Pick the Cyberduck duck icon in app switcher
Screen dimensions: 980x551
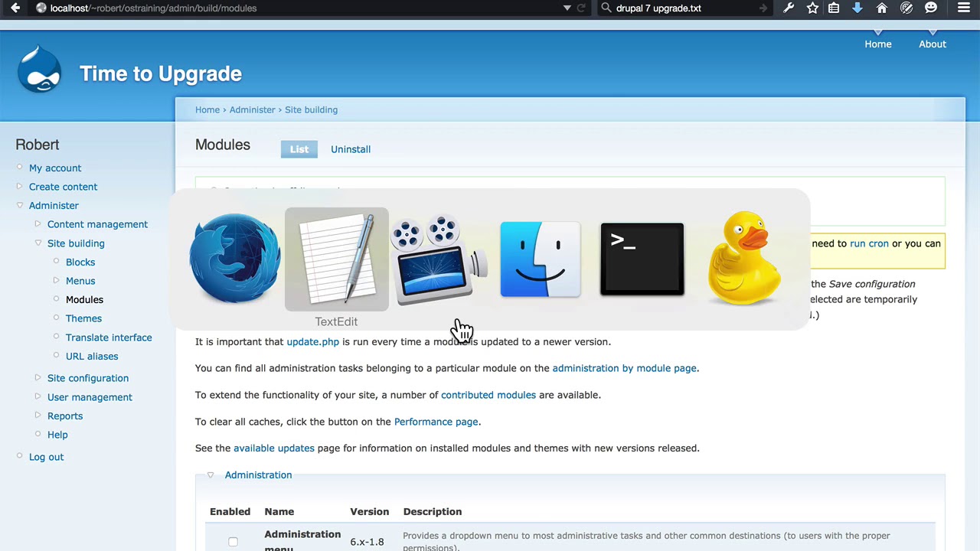744,258
